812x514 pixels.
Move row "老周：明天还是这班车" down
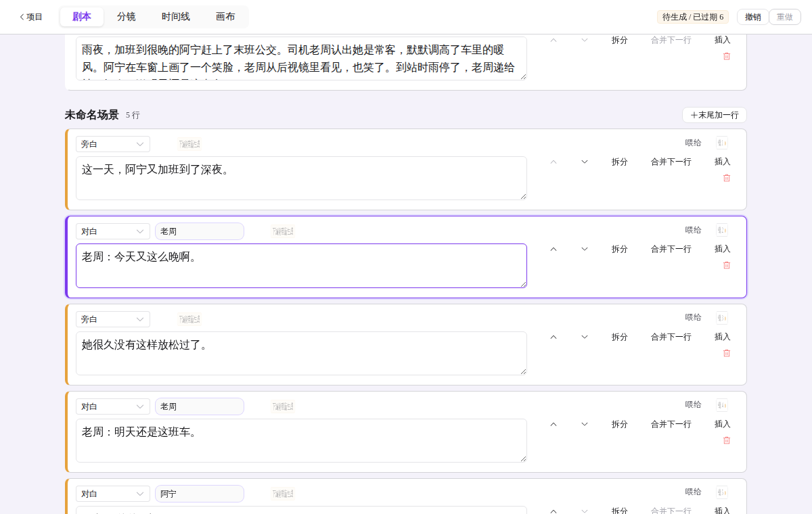coord(585,424)
